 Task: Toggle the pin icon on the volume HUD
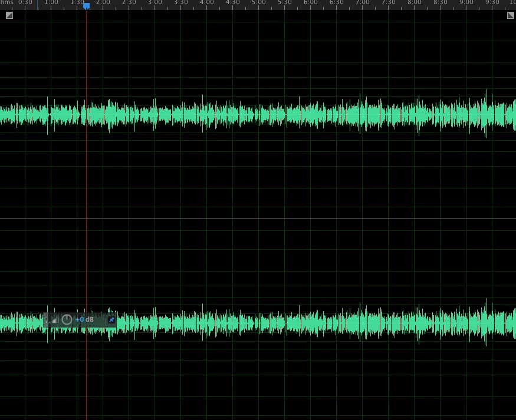111,320
